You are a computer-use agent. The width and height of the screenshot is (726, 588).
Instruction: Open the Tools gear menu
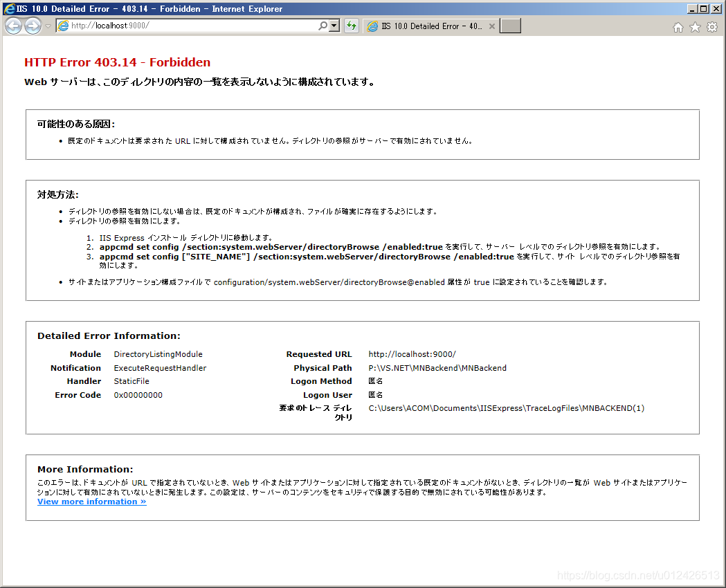tap(712, 27)
